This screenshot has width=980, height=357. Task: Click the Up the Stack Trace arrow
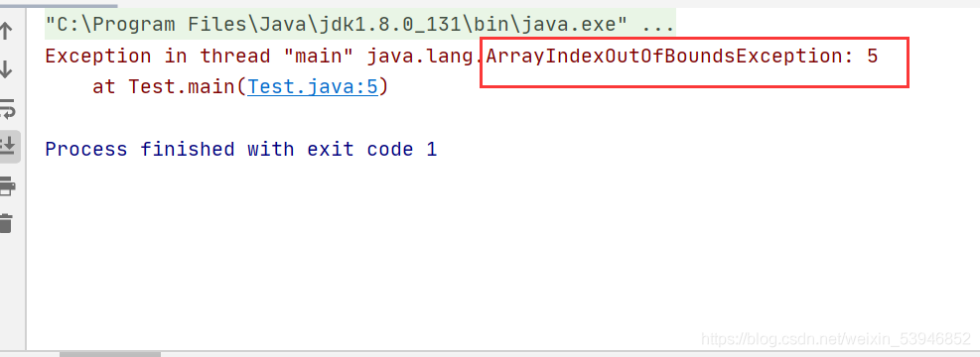click(6, 30)
